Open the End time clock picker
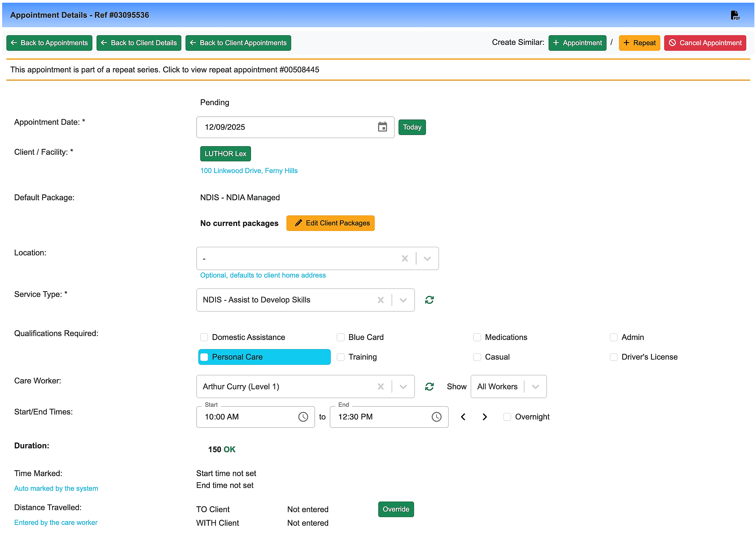Image resolution: width=756 pixels, height=534 pixels. [x=436, y=417]
